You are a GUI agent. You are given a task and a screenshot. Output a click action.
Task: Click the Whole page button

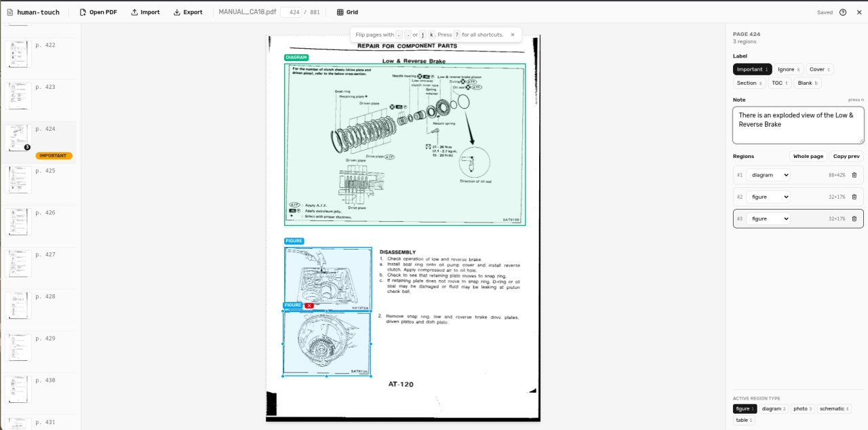tap(808, 157)
